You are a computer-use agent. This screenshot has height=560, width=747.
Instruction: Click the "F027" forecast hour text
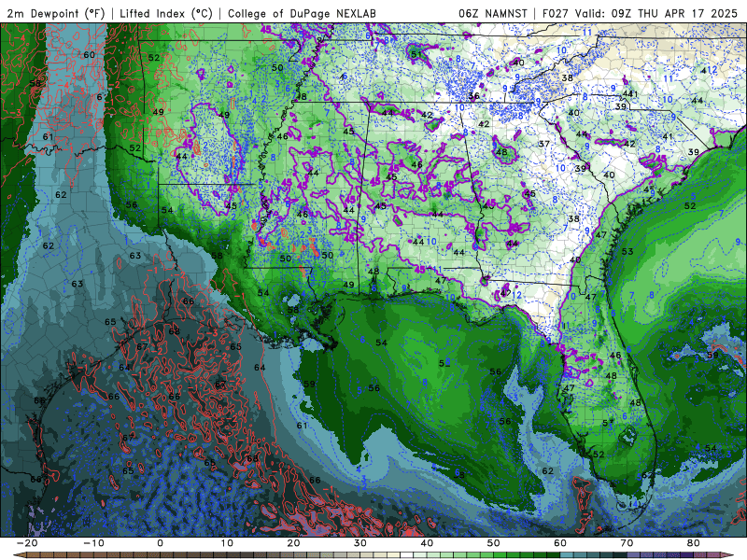[556, 13]
